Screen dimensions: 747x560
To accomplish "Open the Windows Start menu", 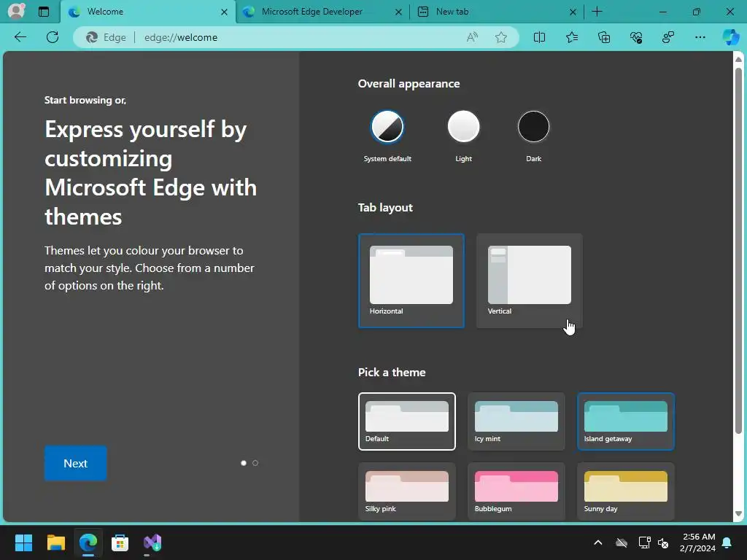I will click(x=23, y=542).
